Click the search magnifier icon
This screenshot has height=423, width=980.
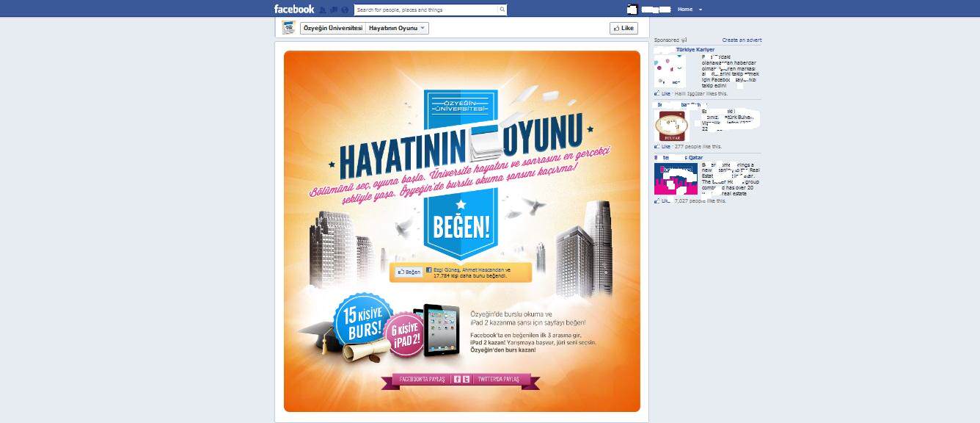(x=502, y=10)
